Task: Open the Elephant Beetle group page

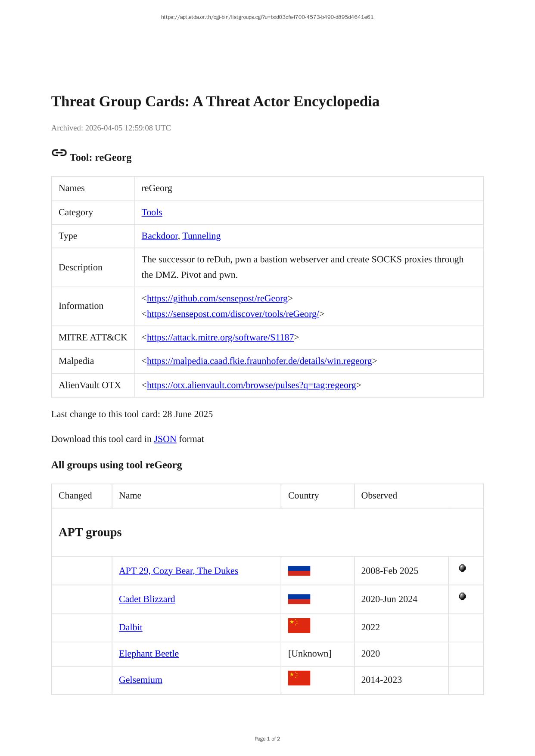Action: coord(149,654)
